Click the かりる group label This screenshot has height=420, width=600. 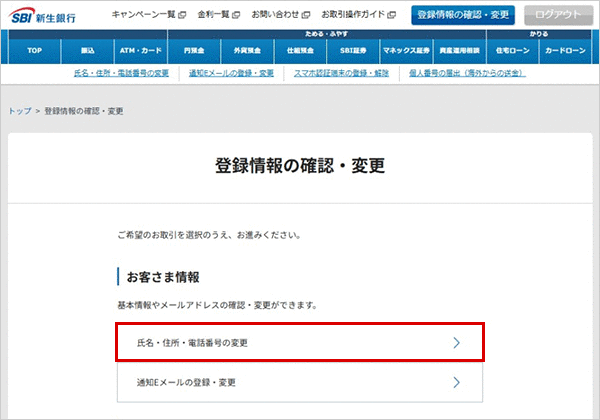(539, 34)
